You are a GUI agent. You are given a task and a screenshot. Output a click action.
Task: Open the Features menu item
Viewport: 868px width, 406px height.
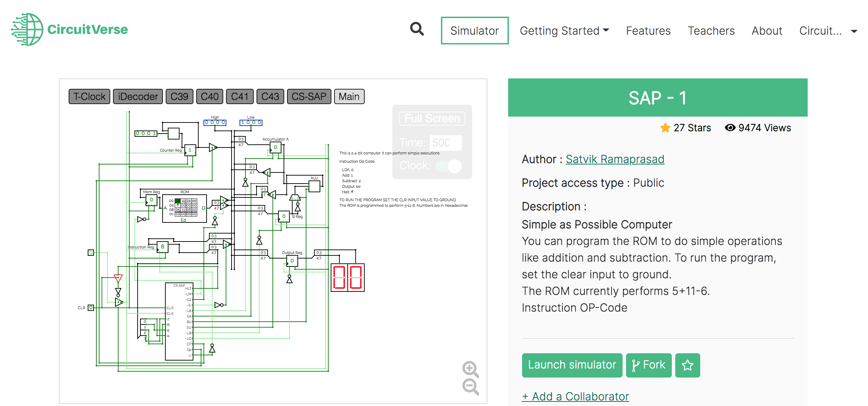point(648,31)
